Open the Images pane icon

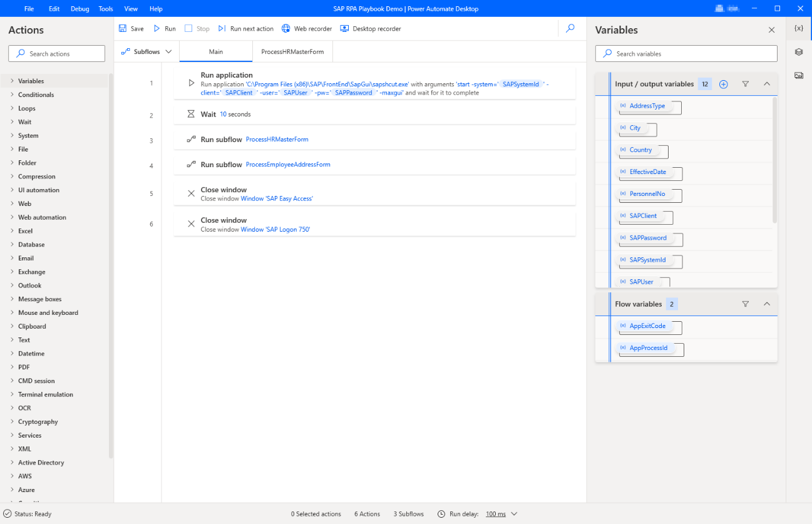[798, 75]
